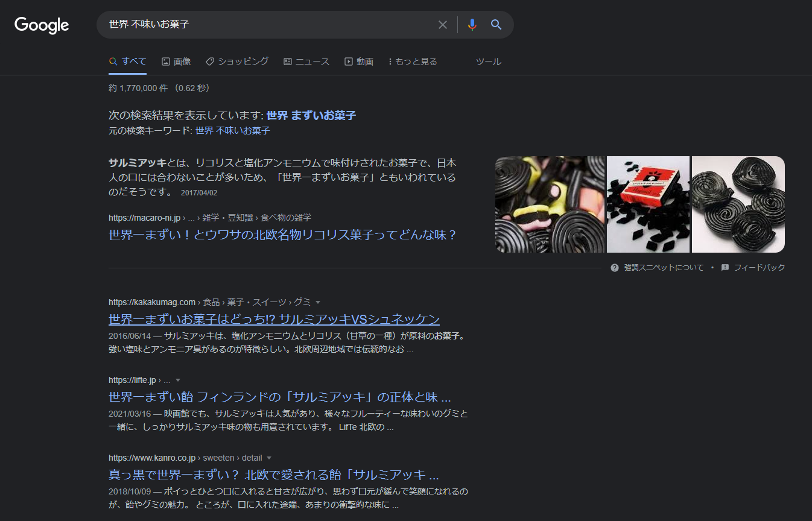
Task: Click the Google logo
Action: coord(42,25)
